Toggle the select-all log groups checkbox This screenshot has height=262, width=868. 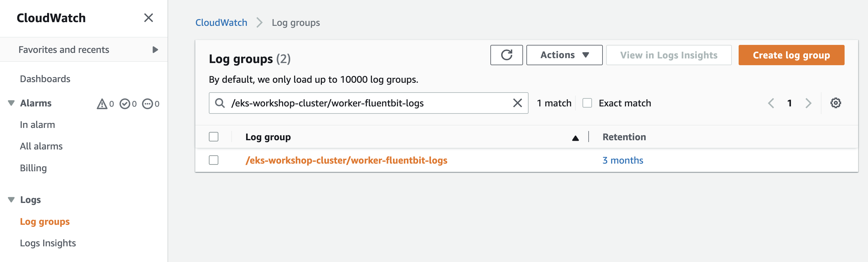pyautogui.click(x=214, y=137)
